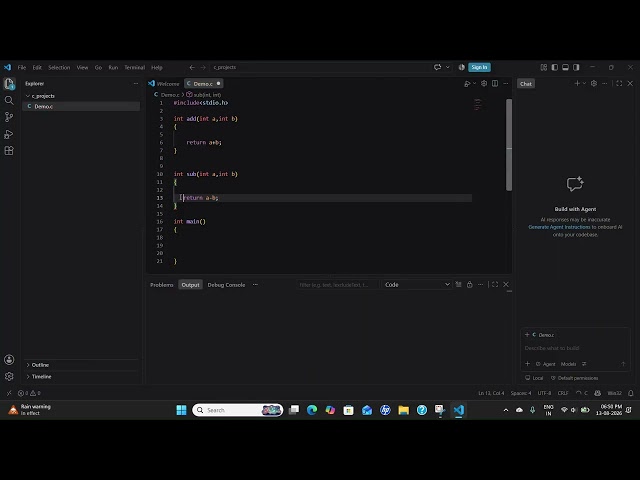This screenshot has height=480, width=640.
Task: Expand the Timeline section
Action: tap(39, 376)
